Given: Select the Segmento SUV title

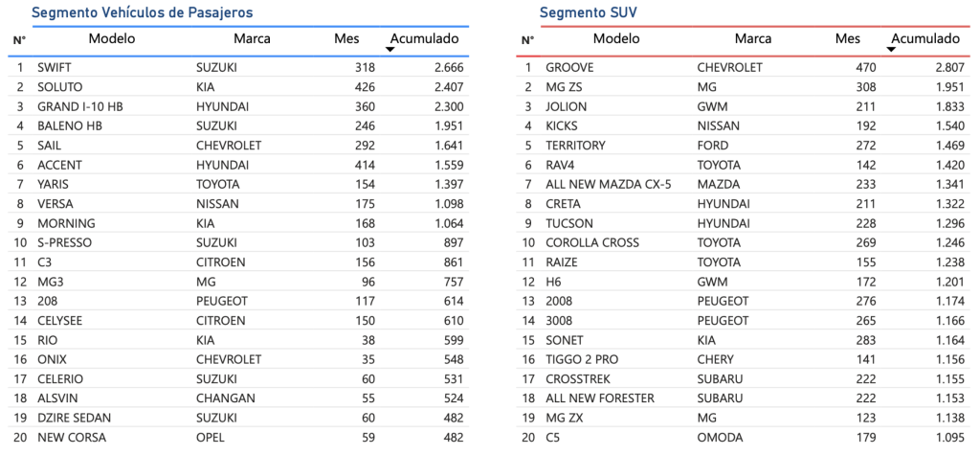Looking at the screenshot, I should [588, 12].
